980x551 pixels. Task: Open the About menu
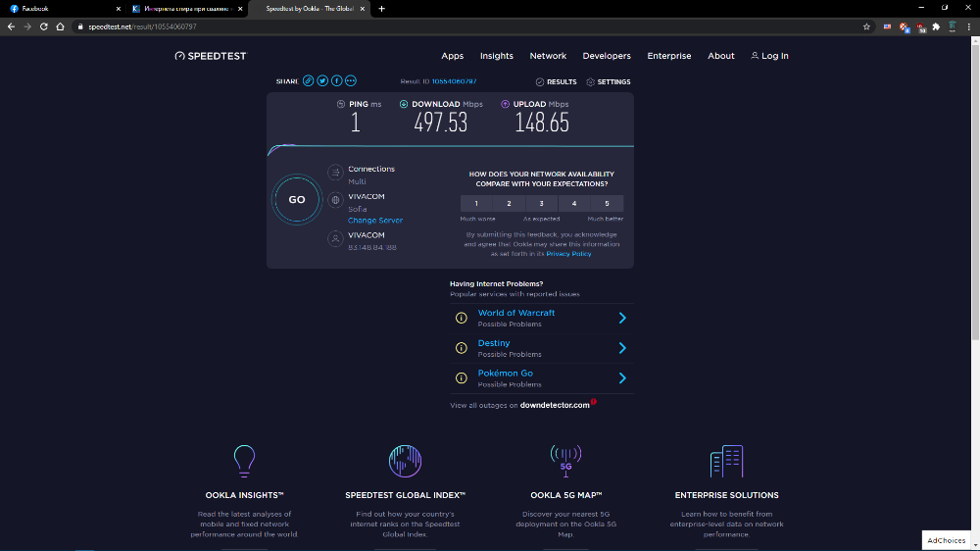point(720,56)
